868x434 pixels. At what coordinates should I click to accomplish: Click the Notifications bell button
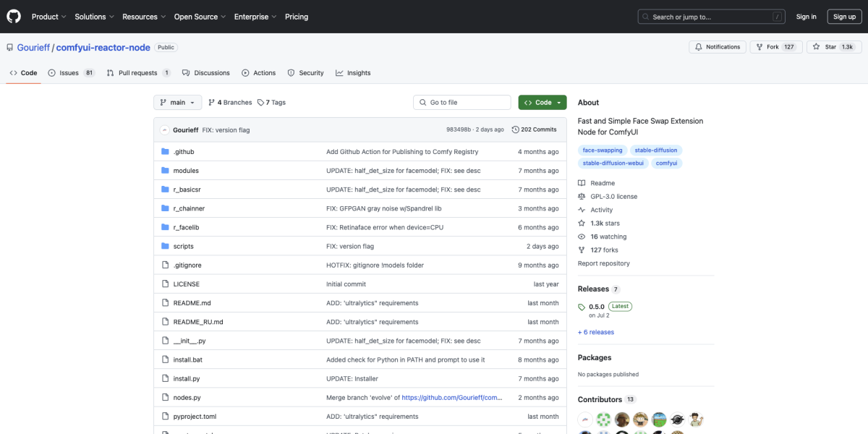tap(716, 47)
